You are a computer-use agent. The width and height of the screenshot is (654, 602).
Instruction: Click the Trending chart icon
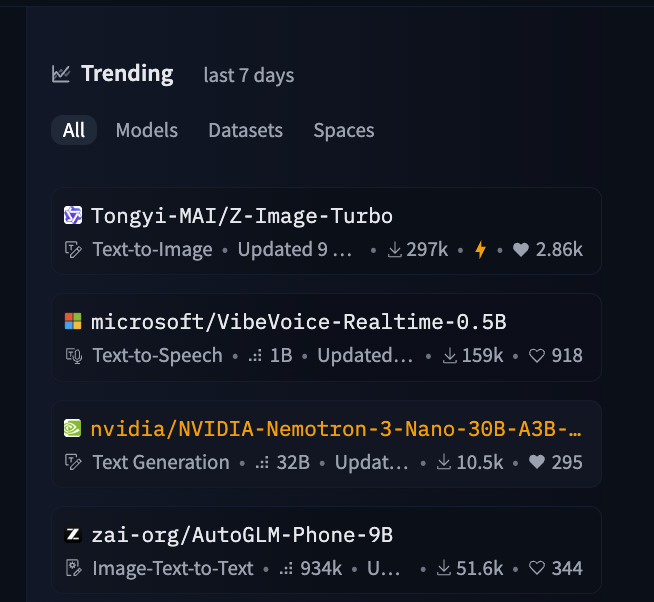coord(61,74)
